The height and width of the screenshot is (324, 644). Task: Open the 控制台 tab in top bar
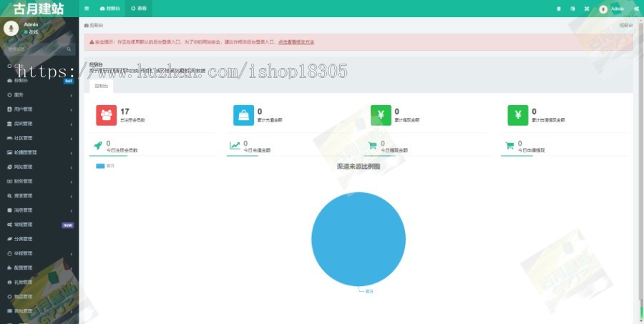coord(110,8)
